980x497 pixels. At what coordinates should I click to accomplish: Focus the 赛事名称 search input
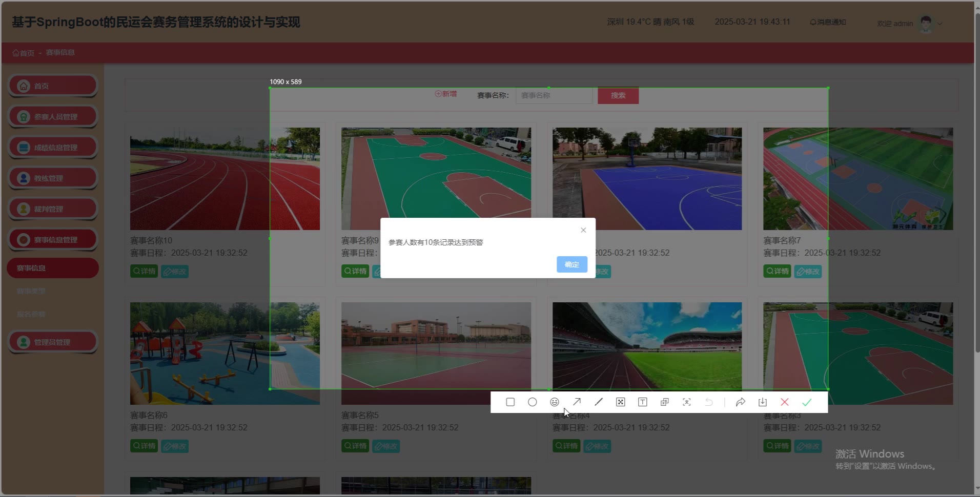[554, 95]
